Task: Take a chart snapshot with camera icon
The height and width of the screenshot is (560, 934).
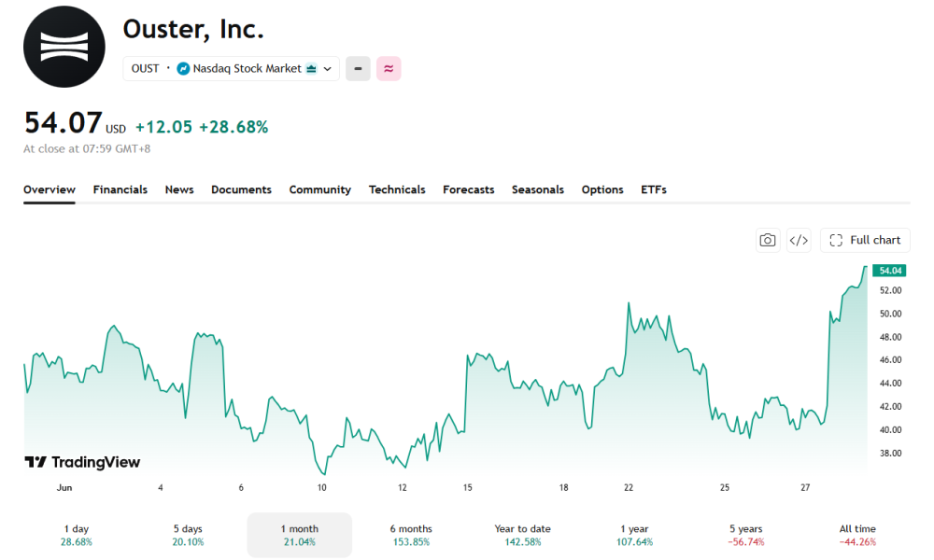Action: (x=768, y=240)
